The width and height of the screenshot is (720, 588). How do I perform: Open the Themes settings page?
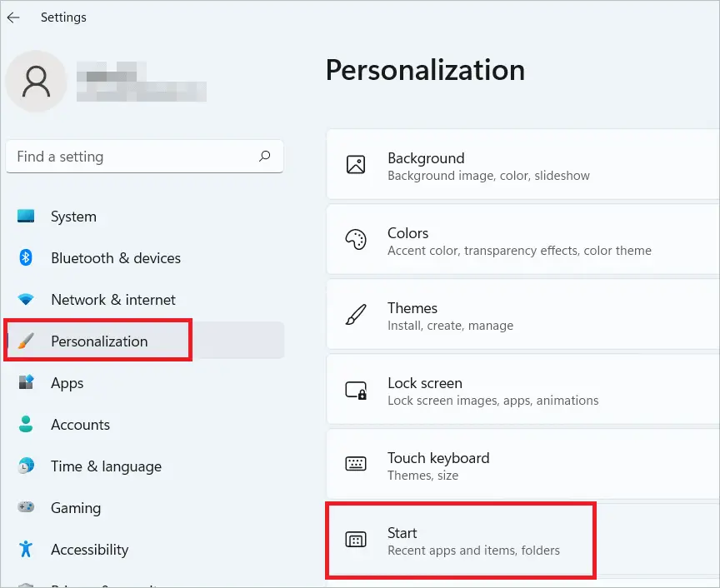tap(500, 315)
